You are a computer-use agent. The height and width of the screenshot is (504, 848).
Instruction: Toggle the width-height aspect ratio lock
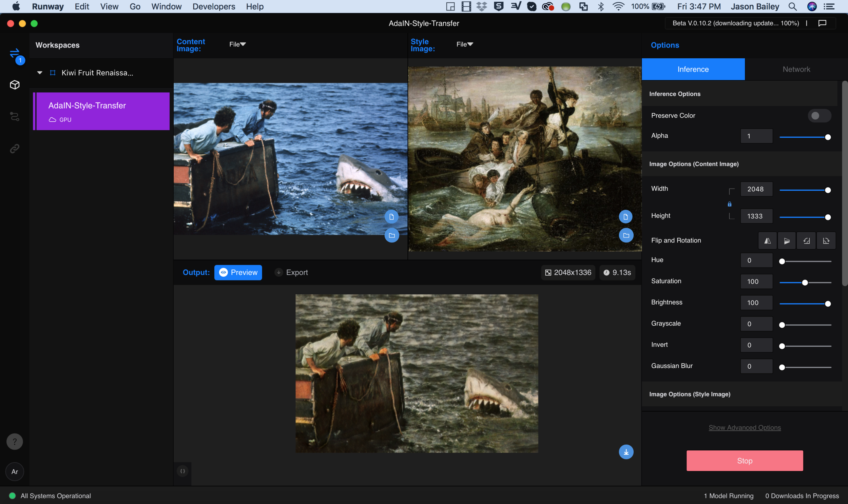730,204
